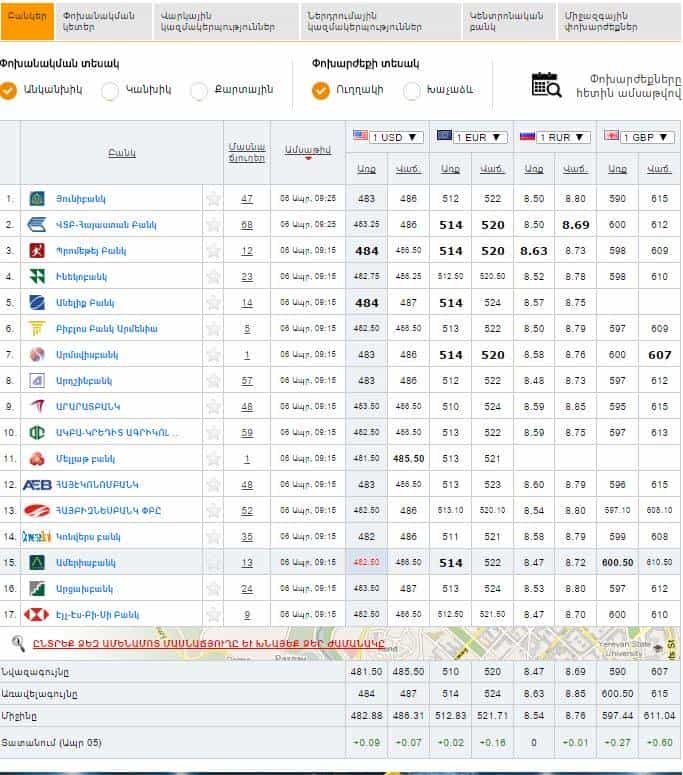Expand the 1 GBP currency dropdown
The height and width of the screenshot is (775, 683).
(x=638, y=137)
